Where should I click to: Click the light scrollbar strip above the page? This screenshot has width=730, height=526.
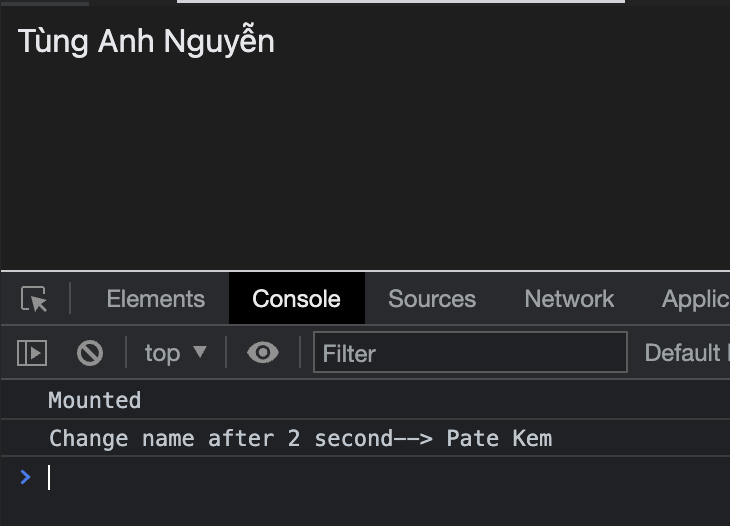pyautogui.click(x=400, y=2)
